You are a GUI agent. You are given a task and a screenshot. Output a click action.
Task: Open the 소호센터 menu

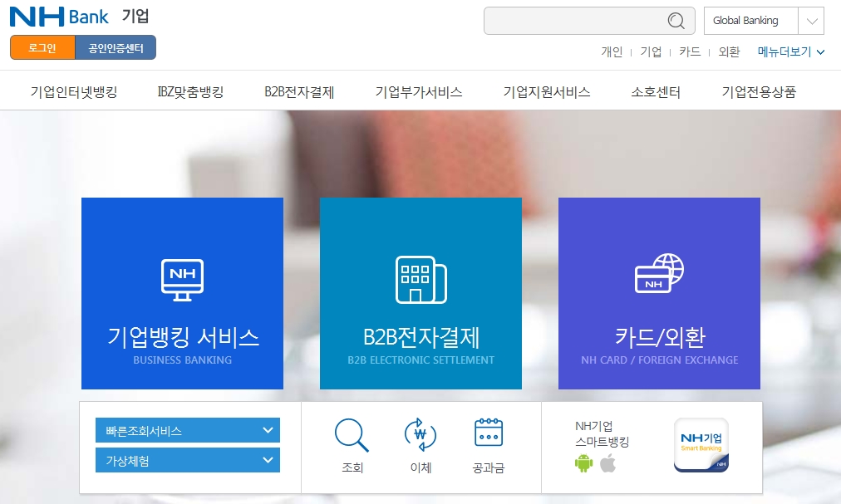click(x=656, y=92)
